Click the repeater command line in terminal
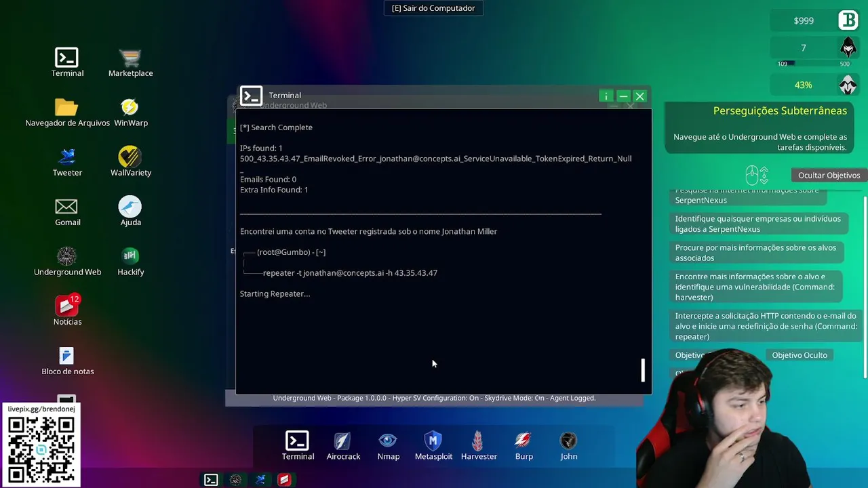 350,272
